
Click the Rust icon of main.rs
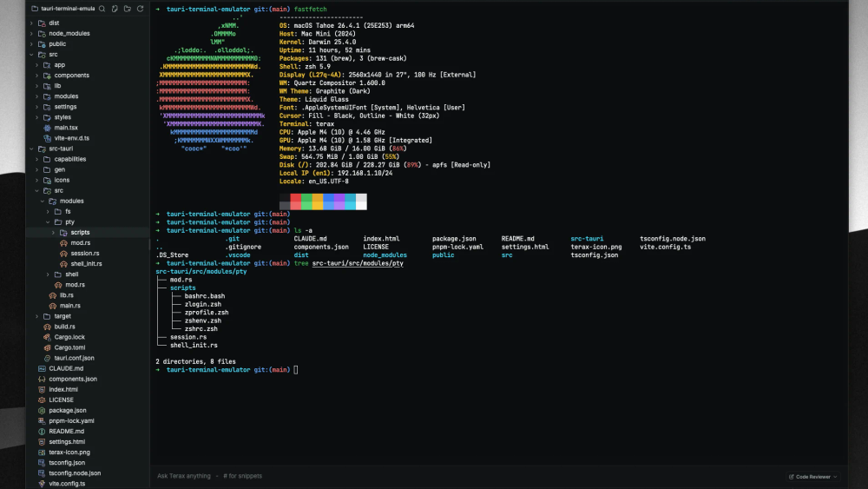point(53,306)
